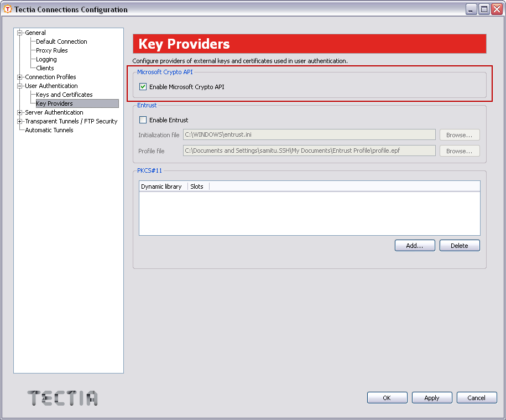The height and width of the screenshot is (420, 506).
Task: Click the Dynamic library column header
Action: (160, 186)
